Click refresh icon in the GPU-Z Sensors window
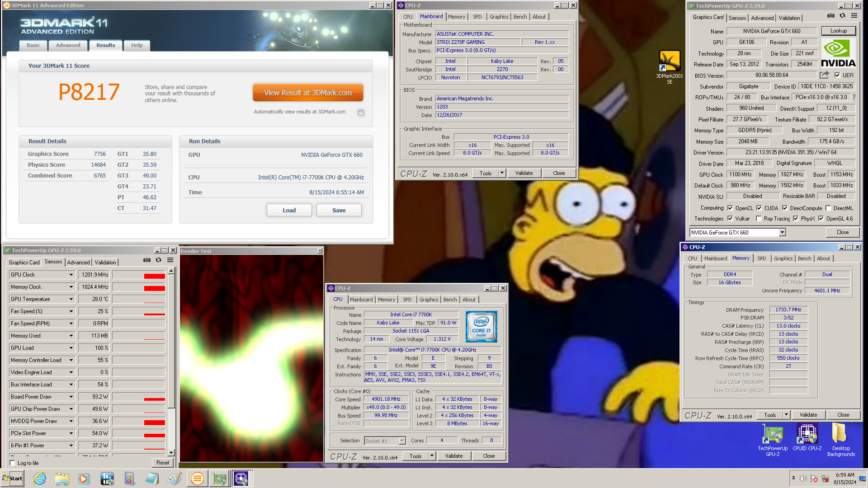Image resolution: width=868 pixels, height=488 pixels. 158,260
